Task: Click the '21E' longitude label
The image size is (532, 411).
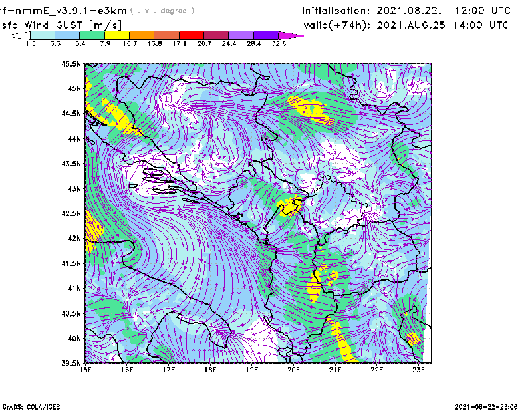Action: (x=335, y=370)
